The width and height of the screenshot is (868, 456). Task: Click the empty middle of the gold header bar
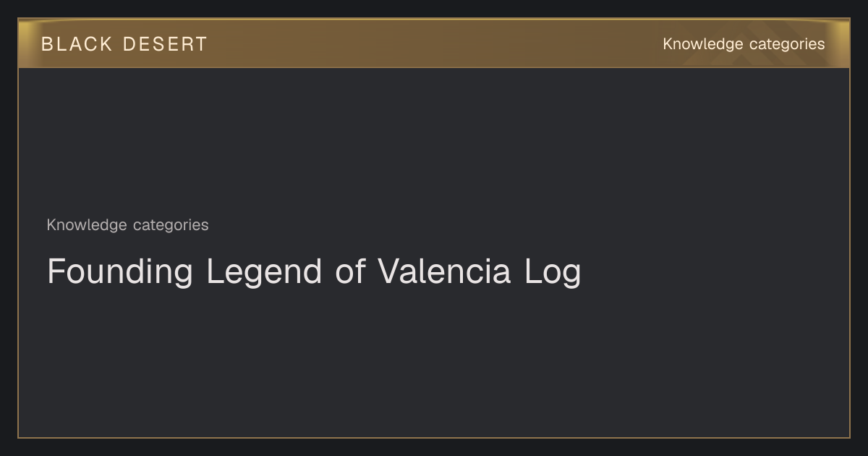coord(434,44)
